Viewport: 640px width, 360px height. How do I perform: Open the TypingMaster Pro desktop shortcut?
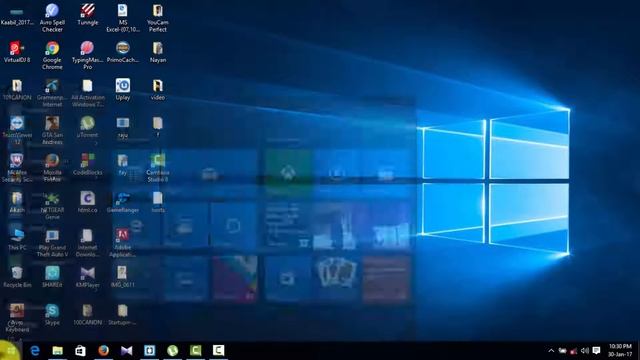tap(87, 55)
